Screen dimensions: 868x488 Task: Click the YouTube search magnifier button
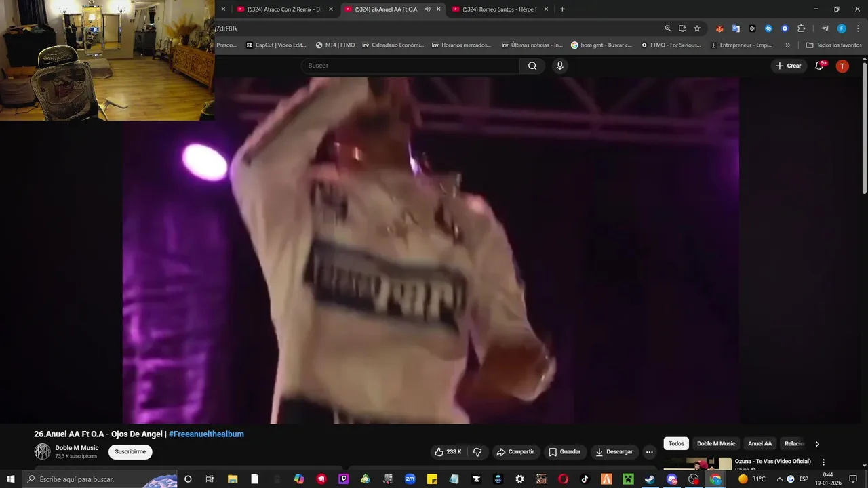[532, 66]
